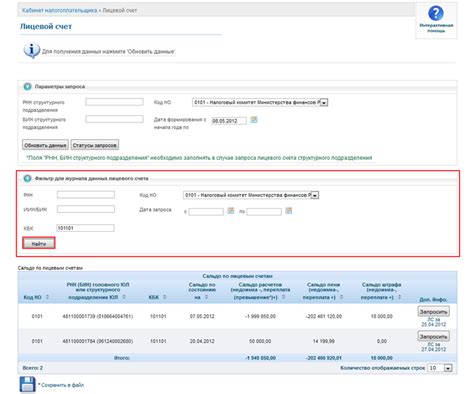This screenshot has height=394, width=474.
Task: Collapse the request parameters section icon
Action: 27,87
